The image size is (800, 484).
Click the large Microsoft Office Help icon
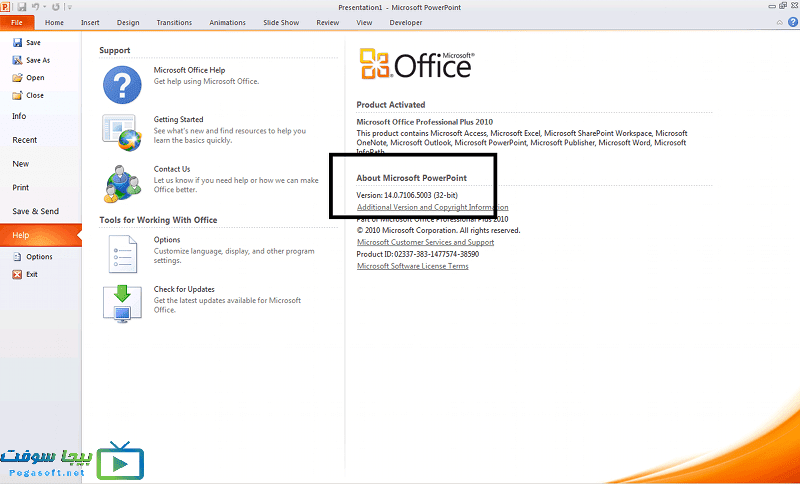point(122,85)
